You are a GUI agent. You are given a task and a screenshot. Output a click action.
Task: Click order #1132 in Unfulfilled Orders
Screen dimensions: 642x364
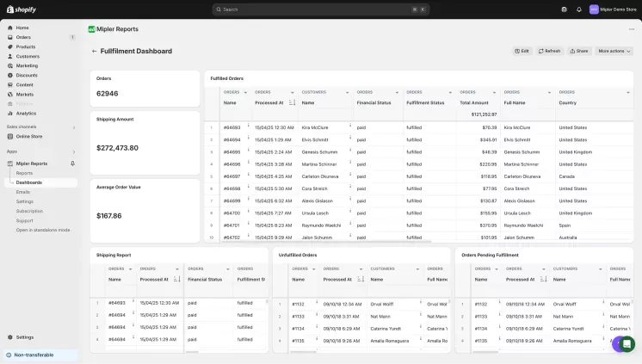pyautogui.click(x=298, y=305)
